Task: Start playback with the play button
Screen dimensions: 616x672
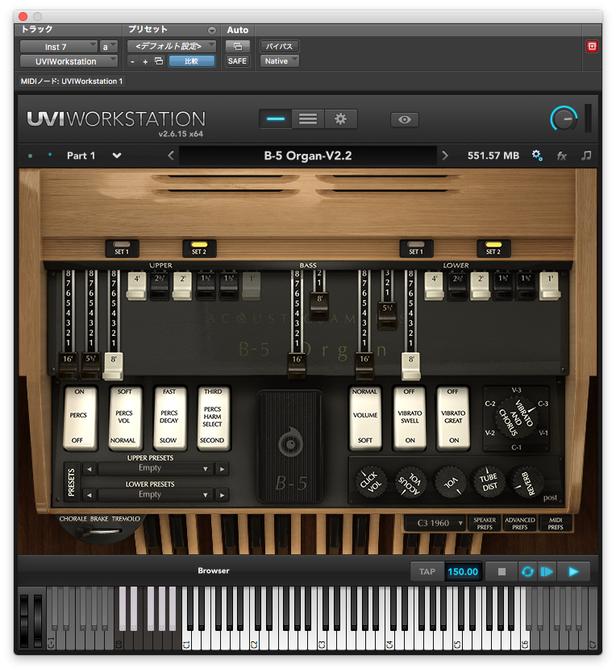Action: tap(573, 571)
